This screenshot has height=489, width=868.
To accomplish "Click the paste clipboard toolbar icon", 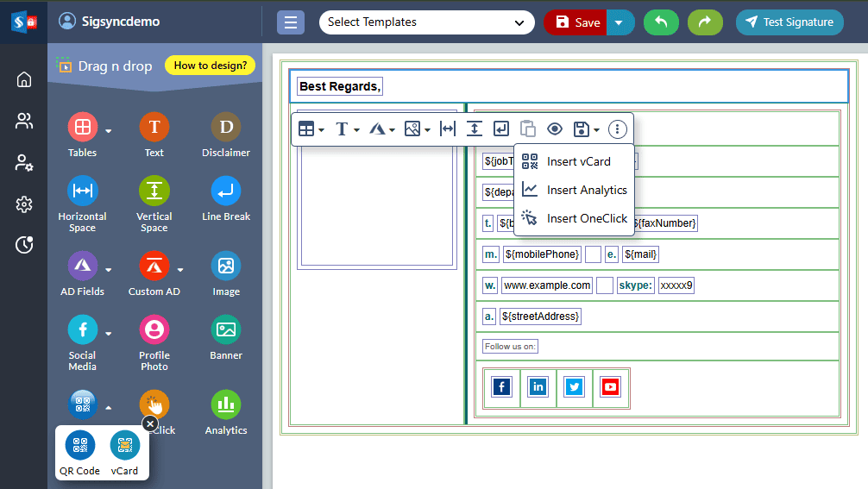I will coord(528,129).
